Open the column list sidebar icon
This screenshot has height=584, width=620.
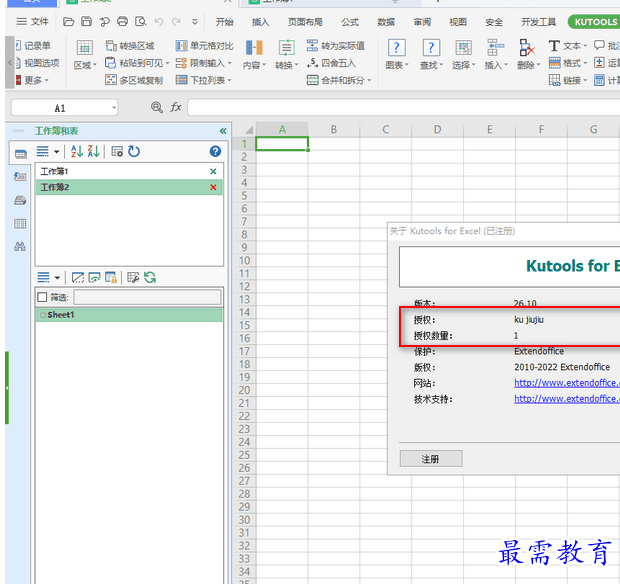20,224
